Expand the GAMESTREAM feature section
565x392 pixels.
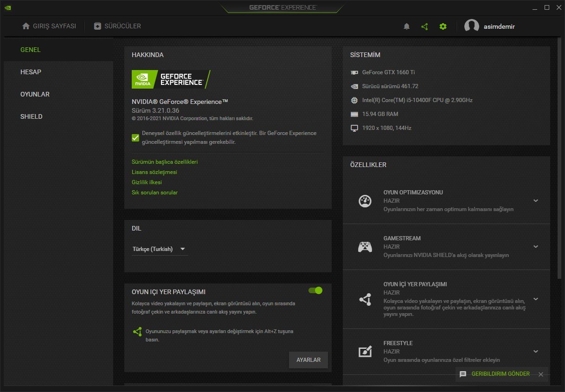click(536, 247)
